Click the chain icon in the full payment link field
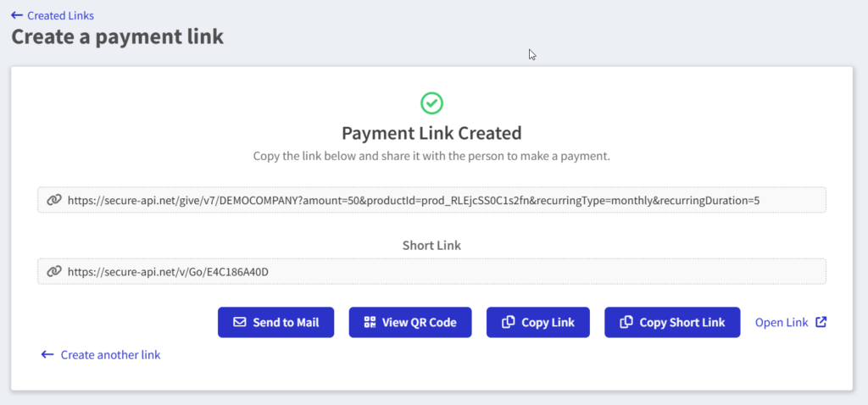 53,200
